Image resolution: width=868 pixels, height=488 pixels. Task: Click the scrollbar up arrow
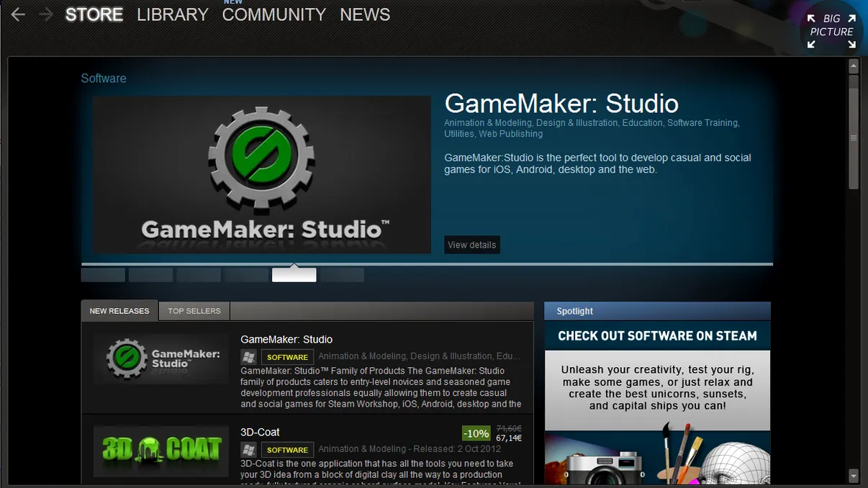point(854,66)
